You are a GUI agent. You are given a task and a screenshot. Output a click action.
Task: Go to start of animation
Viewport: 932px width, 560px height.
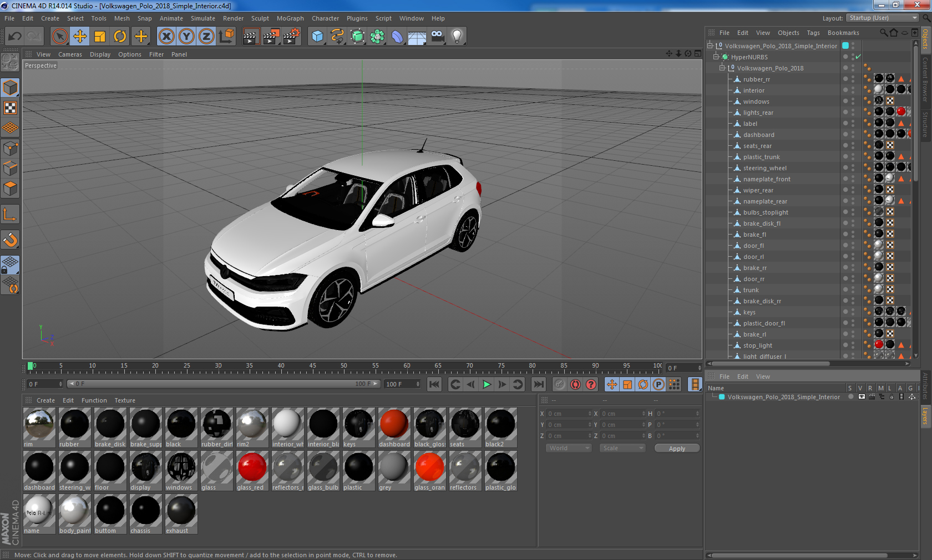[434, 384]
